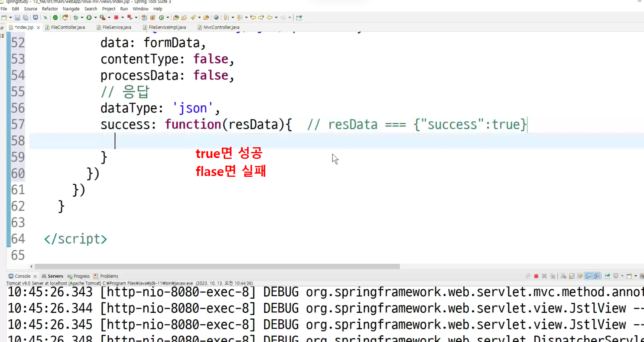Image resolution: width=644 pixels, height=342 pixels.
Task: Open the Debug configurations dropdown arrow
Action: 82,18
